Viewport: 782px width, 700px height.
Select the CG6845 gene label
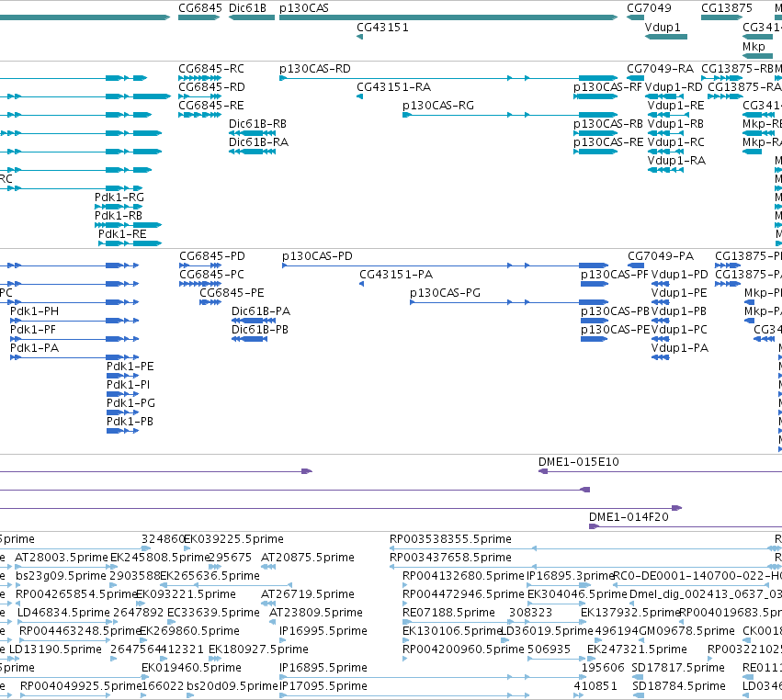200,8
